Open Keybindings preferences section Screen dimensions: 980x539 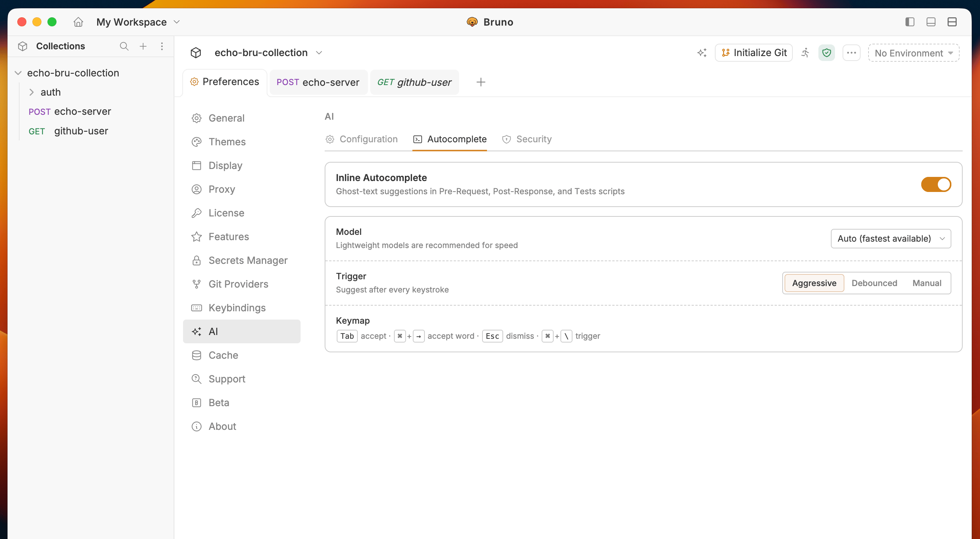pyautogui.click(x=241, y=308)
